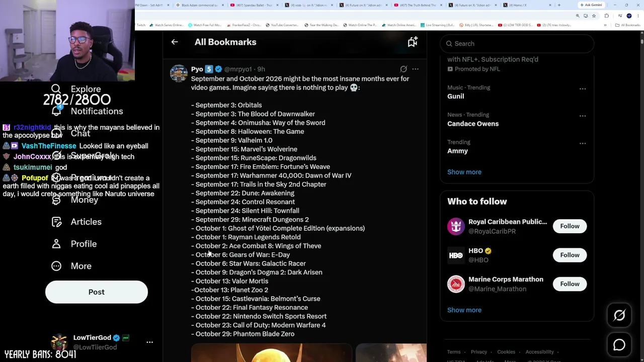Follow the HBO account

click(570, 255)
